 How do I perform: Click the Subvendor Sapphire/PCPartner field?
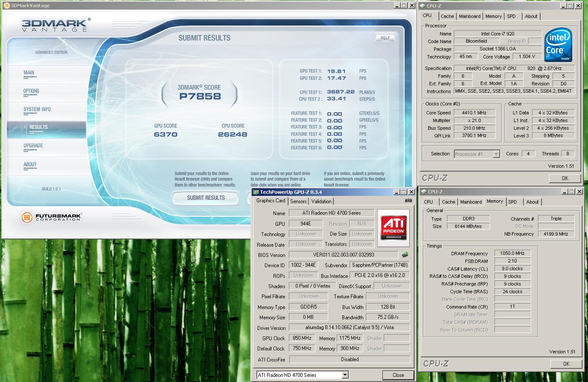(379, 265)
